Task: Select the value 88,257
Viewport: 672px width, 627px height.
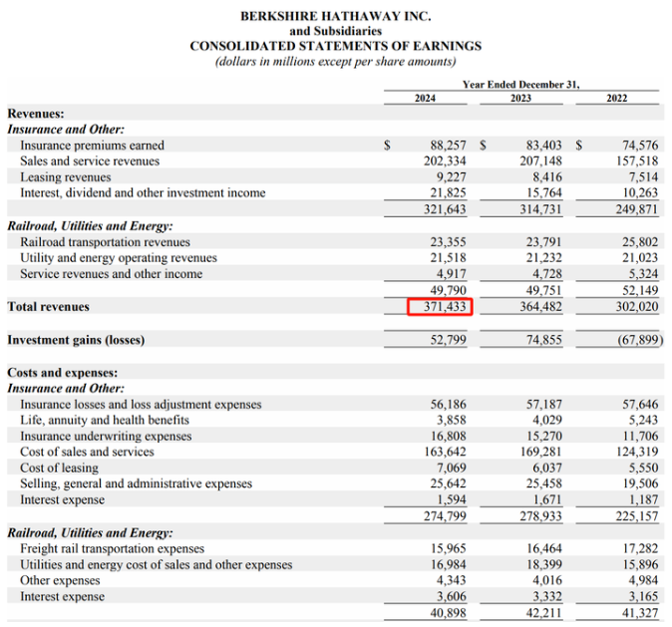Action: (449, 146)
